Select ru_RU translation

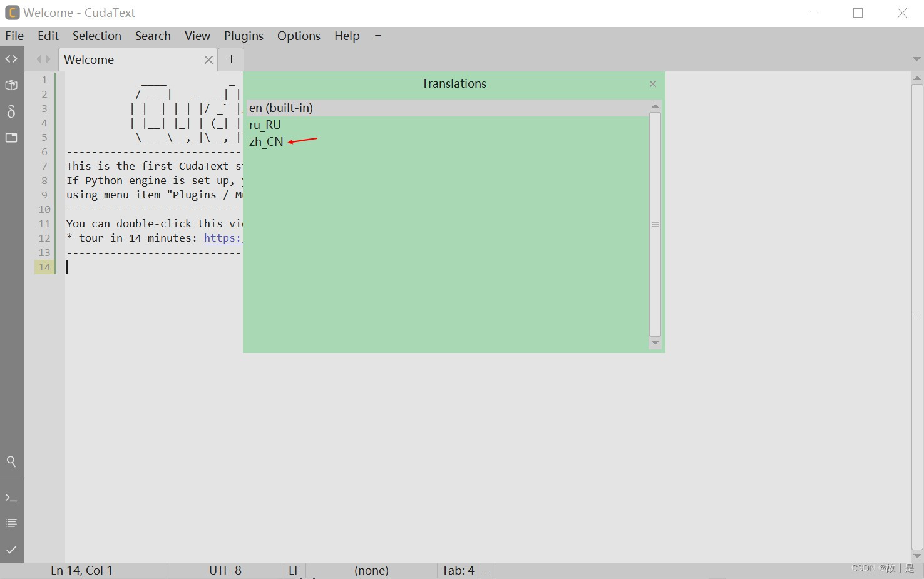pos(447,125)
